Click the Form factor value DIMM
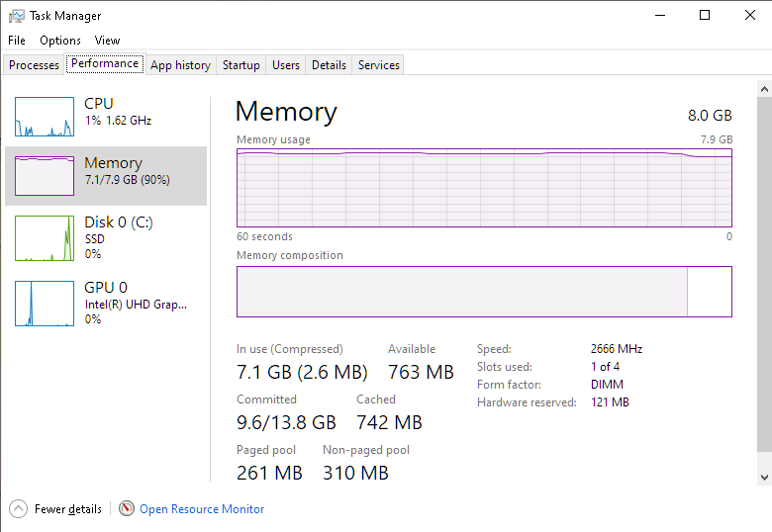 tap(607, 385)
